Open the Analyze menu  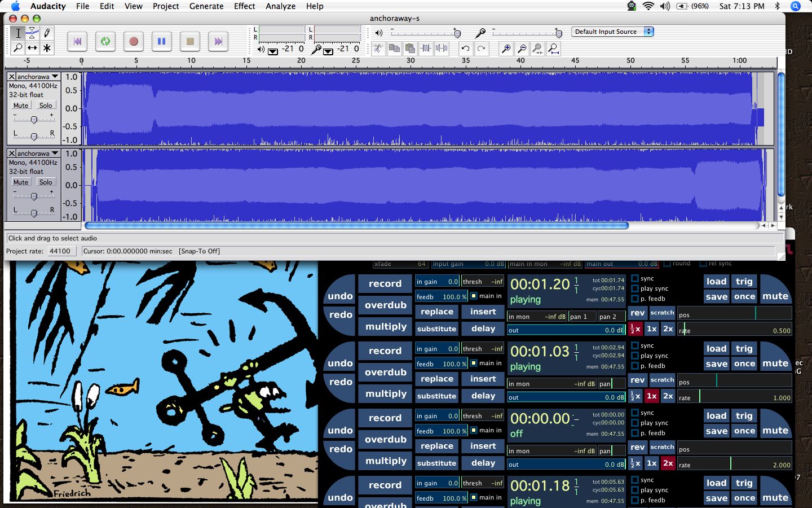pos(280,6)
